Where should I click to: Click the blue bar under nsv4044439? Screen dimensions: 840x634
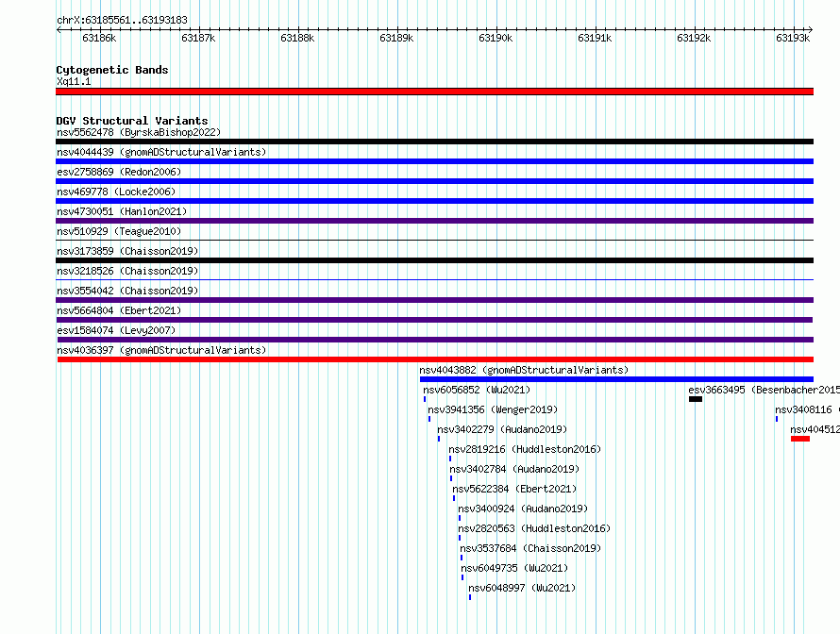[x=434, y=161]
